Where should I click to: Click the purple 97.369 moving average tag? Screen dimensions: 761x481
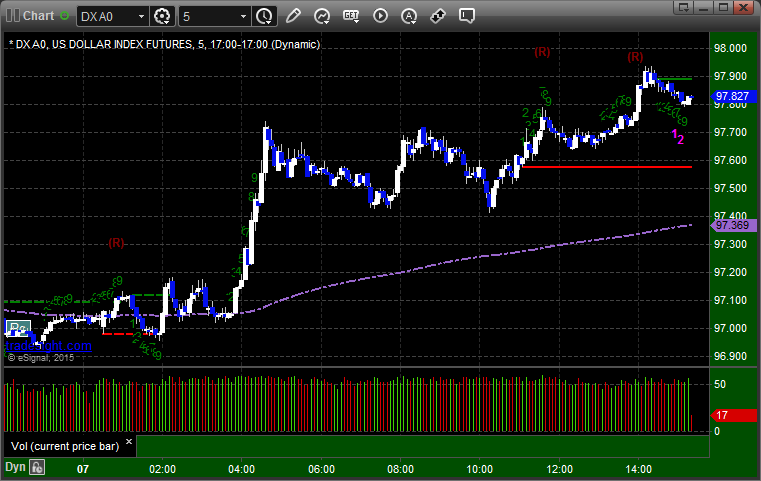tap(733, 225)
